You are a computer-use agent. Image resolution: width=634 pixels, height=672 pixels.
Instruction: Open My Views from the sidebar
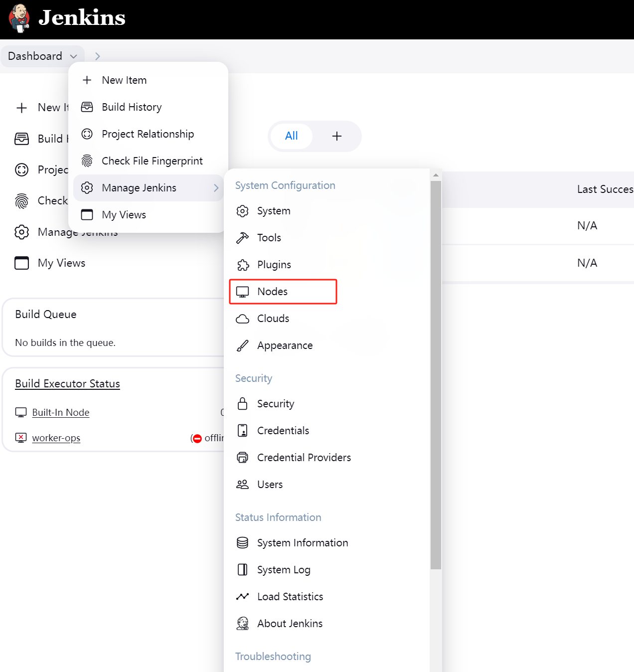[x=61, y=263]
